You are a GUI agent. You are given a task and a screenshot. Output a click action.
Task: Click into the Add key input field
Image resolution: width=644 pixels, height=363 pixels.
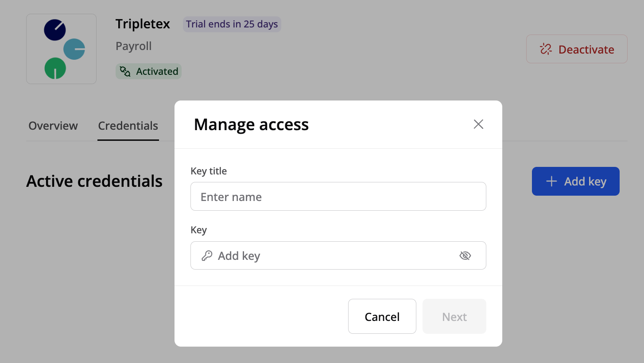coord(332,256)
